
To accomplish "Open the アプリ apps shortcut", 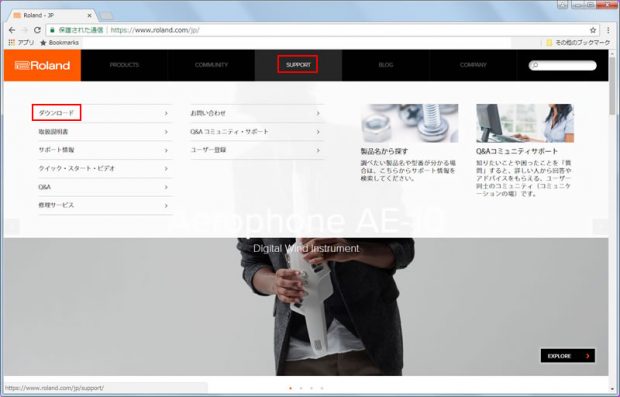I will (x=21, y=42).
